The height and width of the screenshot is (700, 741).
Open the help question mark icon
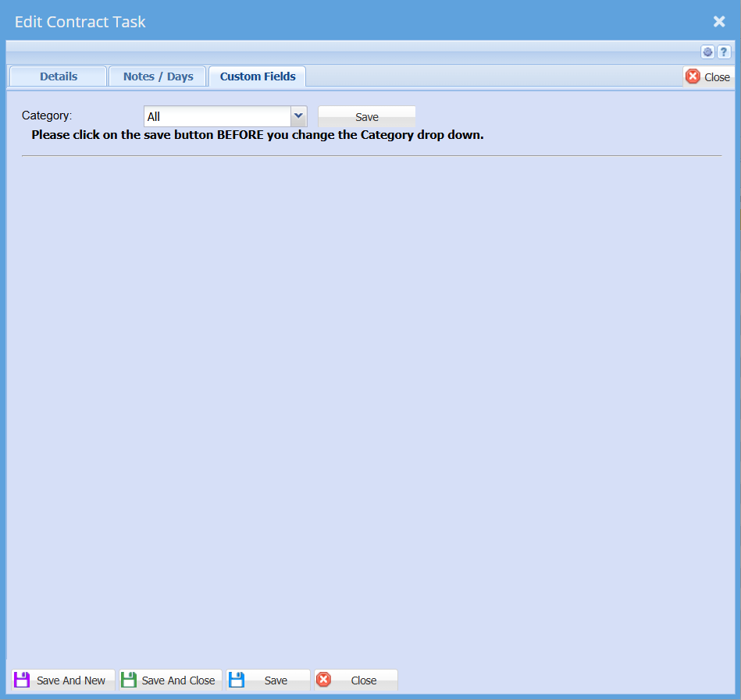pyautogui.click(x=724, y=52)
